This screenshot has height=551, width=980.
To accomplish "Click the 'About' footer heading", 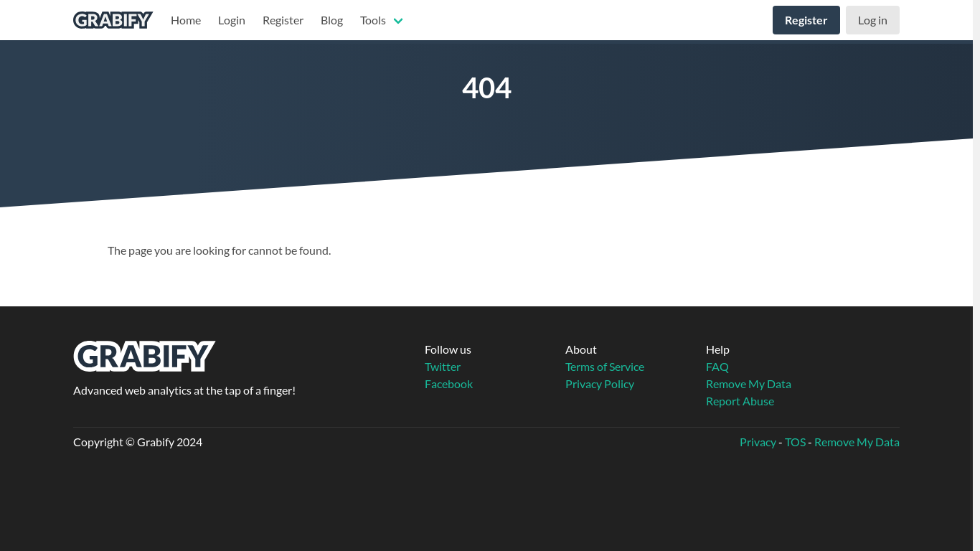I will point(581,349).
